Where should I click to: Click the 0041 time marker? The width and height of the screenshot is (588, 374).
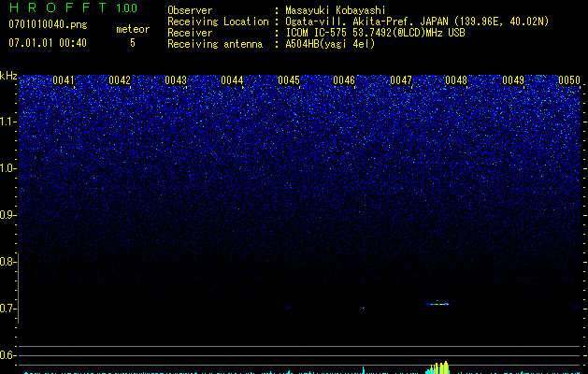click(64, 80)
